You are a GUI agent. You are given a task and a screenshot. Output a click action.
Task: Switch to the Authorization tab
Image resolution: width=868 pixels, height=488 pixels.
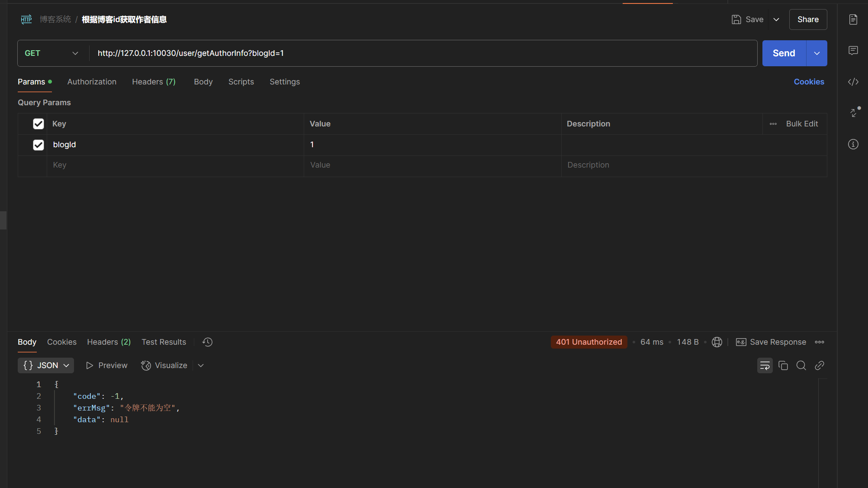pos(92,82)
